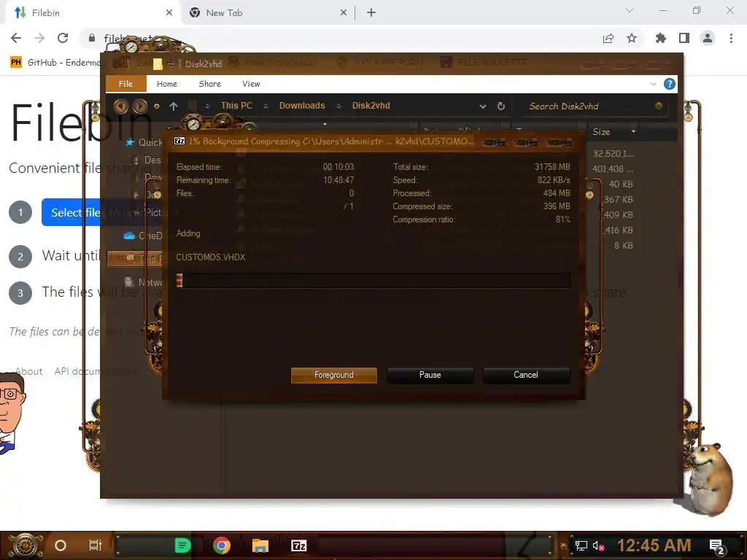Click the Foreground button in 7-Zip dialog
The height and width of the screenshot is (560, 747).
333,375
